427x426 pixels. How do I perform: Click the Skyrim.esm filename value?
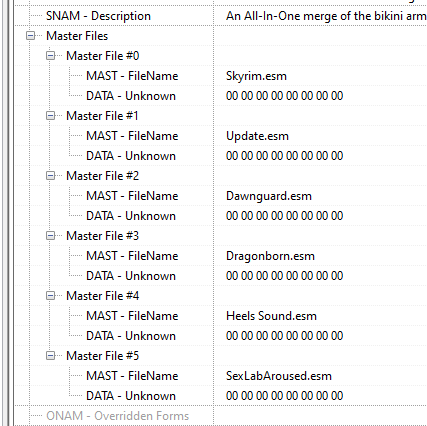pos(256,76)
